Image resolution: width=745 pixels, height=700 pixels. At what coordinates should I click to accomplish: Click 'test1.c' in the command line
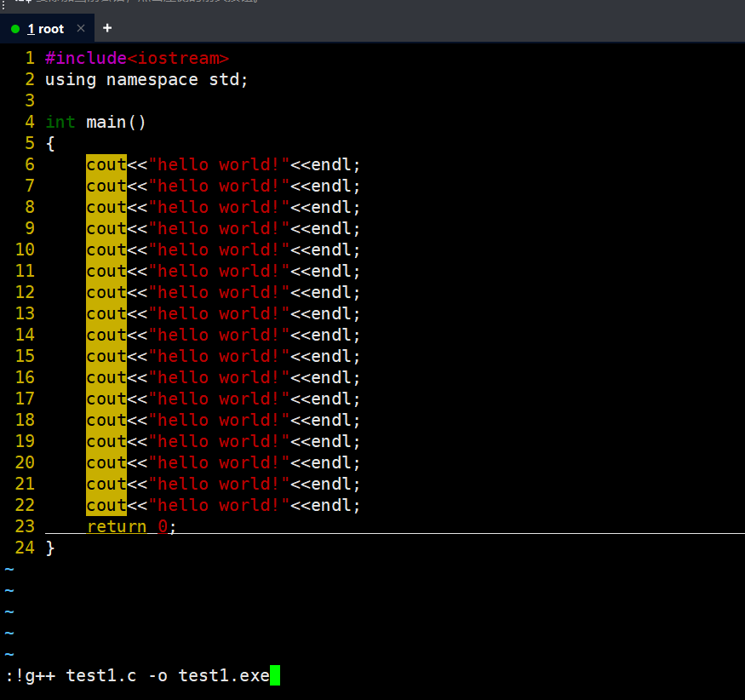[101, 676]
